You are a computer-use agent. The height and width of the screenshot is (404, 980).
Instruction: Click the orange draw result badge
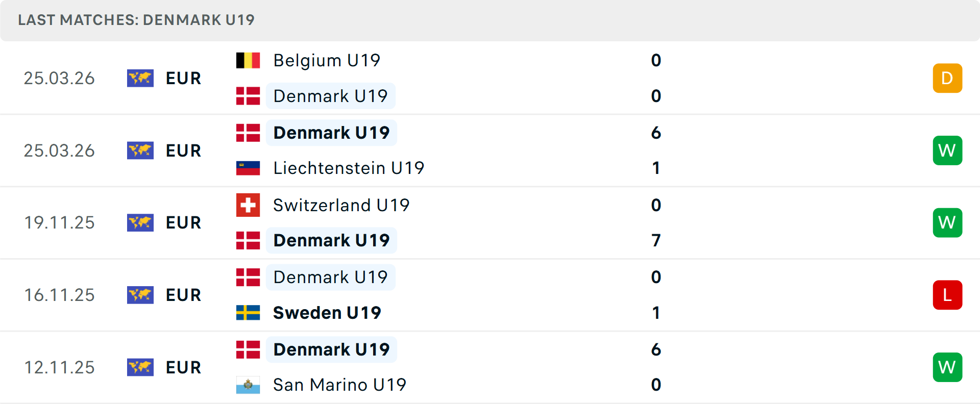click(947, 78)
